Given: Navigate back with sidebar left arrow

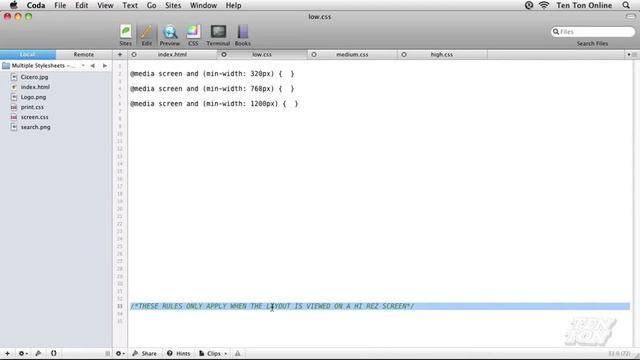Looking at the screenshot, I should coord(93,66).
